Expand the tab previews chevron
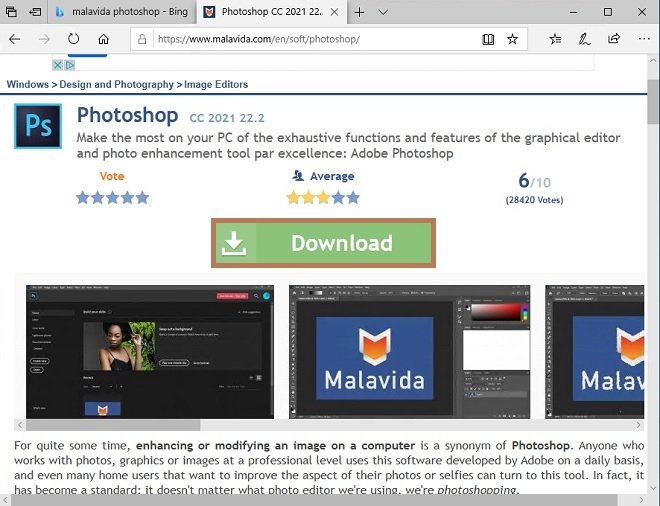Screen dimensions: 660x506 point(383,12)
